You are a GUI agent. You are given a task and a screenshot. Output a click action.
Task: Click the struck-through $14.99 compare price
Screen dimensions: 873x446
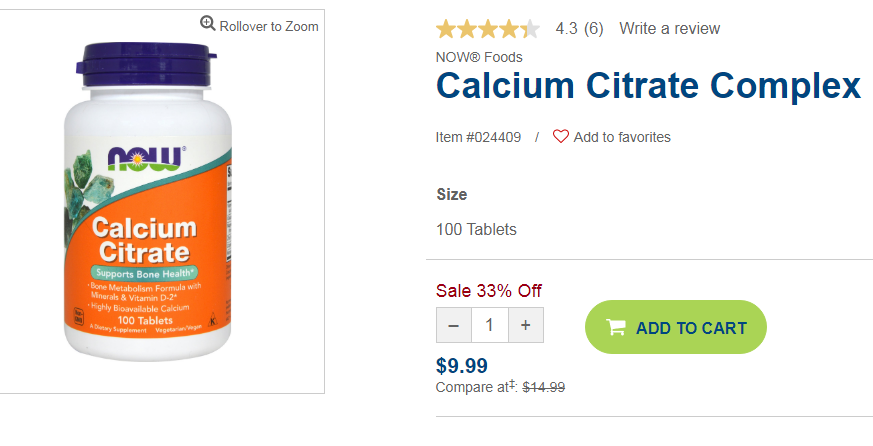tap(544, 387)
